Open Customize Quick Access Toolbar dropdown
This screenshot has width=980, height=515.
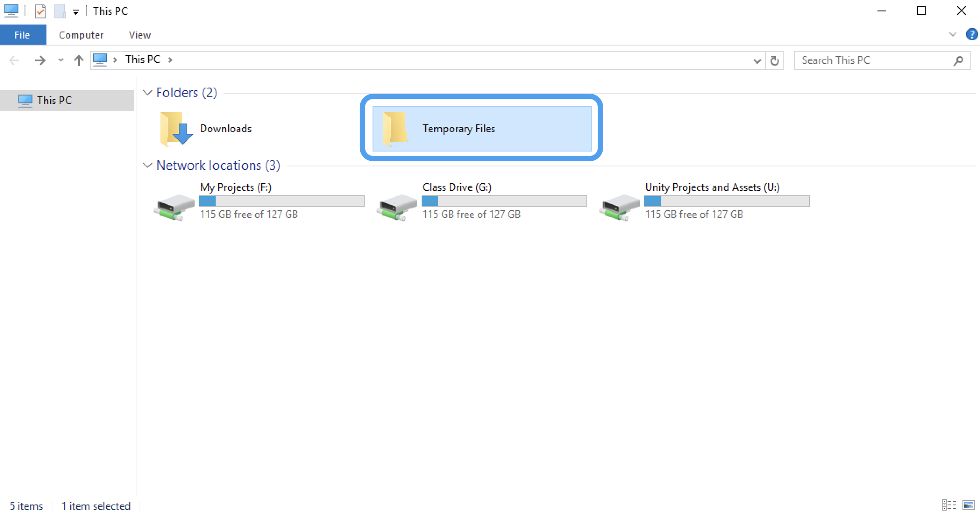point(76,12)
